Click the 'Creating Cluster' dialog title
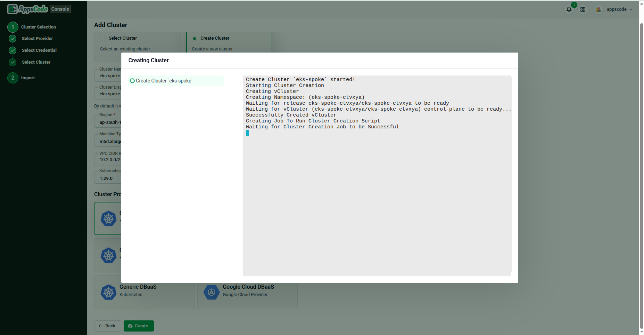 click(148, 61)
